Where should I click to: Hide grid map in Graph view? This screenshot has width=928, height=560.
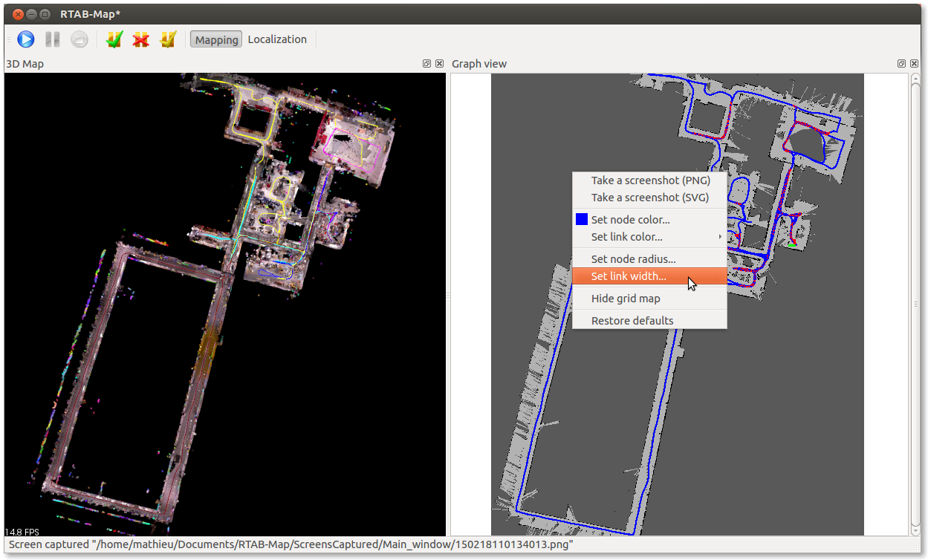click(x=626, y=299)
